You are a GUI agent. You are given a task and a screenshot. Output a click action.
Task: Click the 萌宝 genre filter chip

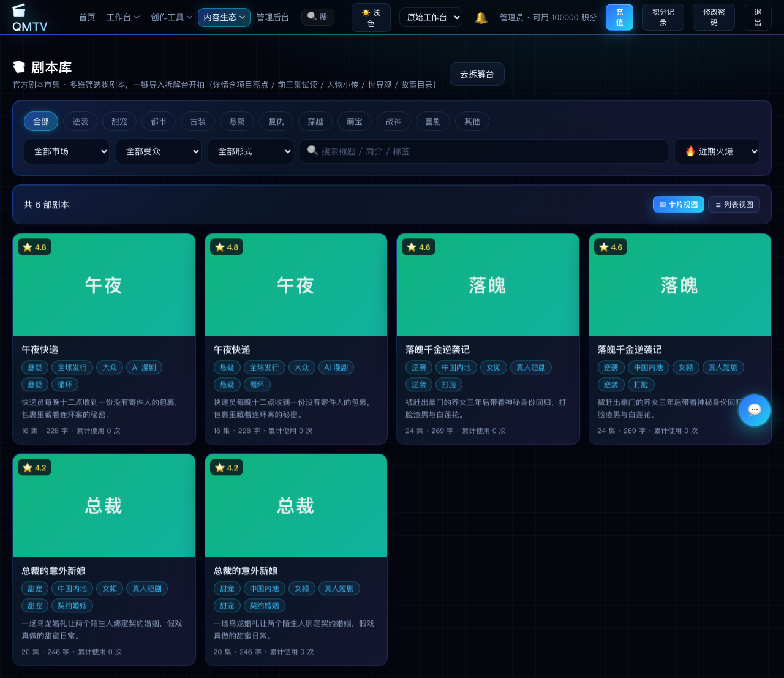point(355,121)
